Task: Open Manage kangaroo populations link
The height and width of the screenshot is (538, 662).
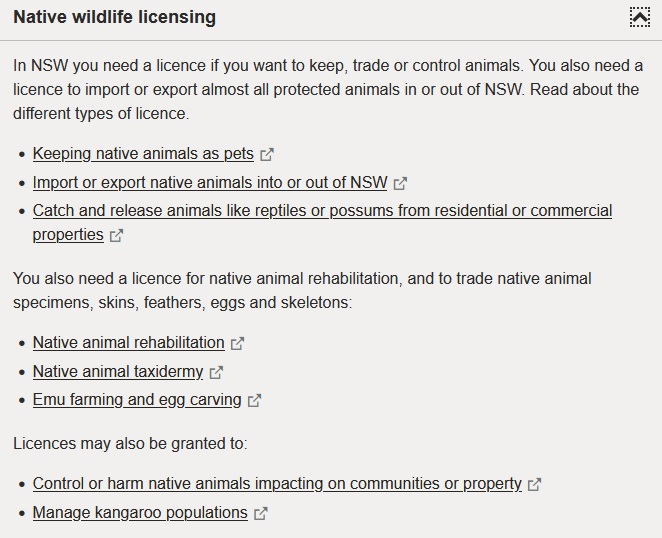Action: pyautogui.click(x=140, y=513)
